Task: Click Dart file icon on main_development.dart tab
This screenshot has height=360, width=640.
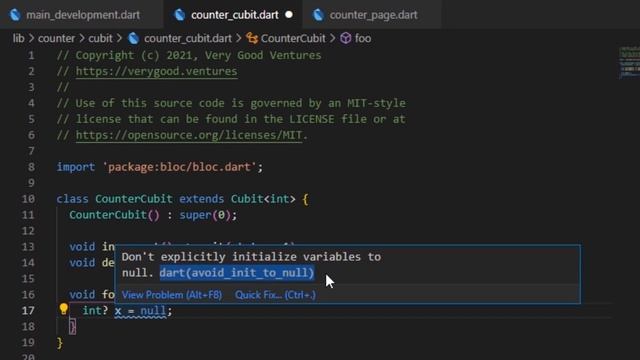Action: [15, 15]
